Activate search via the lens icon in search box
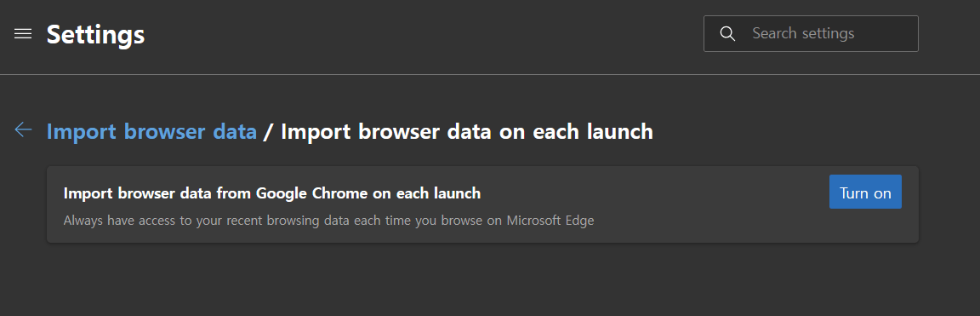980x316 pixels. 727,34
